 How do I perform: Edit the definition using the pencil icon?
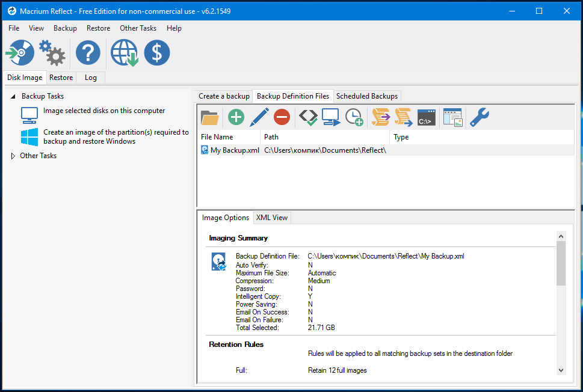(259, 117)
